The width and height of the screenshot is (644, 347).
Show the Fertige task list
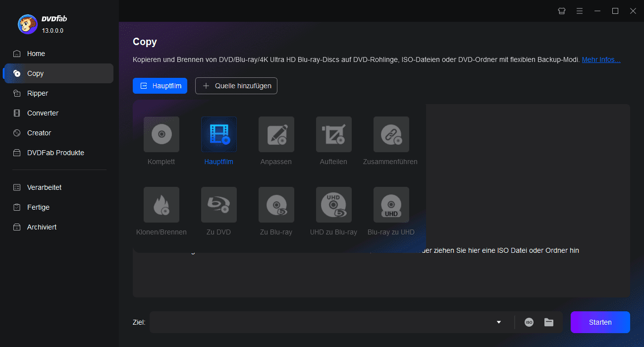pyautogui.click(x=58, y=207)
